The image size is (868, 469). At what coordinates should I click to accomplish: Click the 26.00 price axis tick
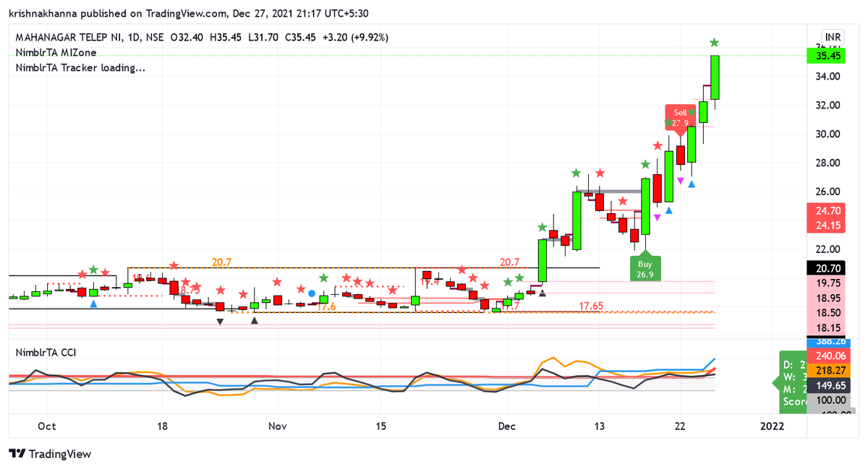827,192
